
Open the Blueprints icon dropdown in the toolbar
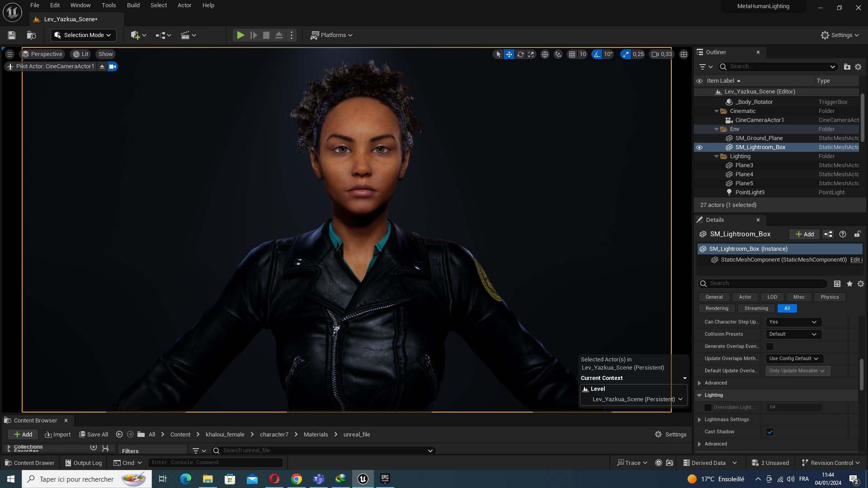click(163, 35)
